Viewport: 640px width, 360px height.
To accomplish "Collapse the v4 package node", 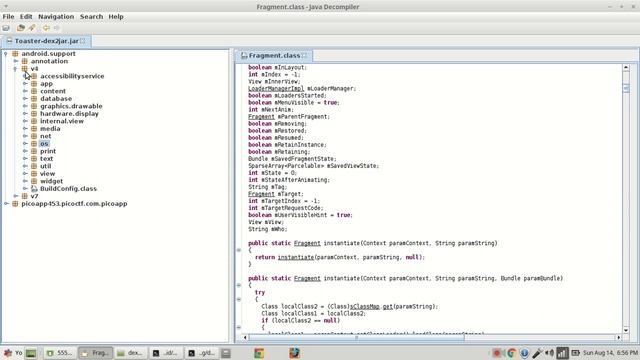I will point(16,69).
